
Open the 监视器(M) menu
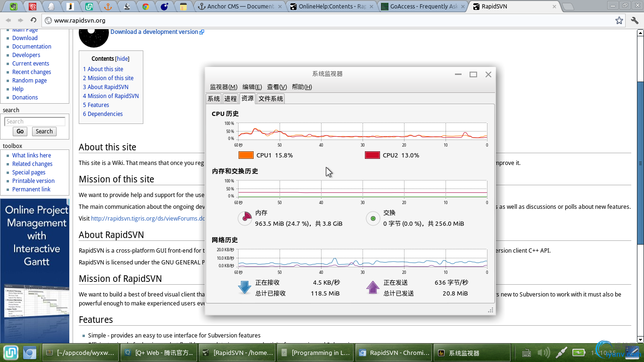click(x=223, y=87)
